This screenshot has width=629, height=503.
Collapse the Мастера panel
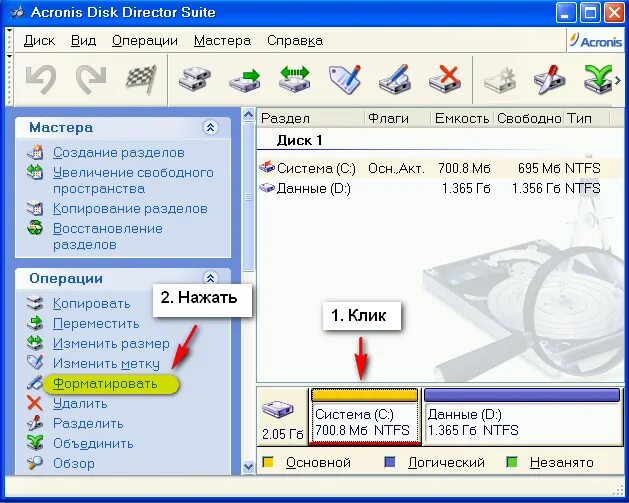tap(210, 128)
